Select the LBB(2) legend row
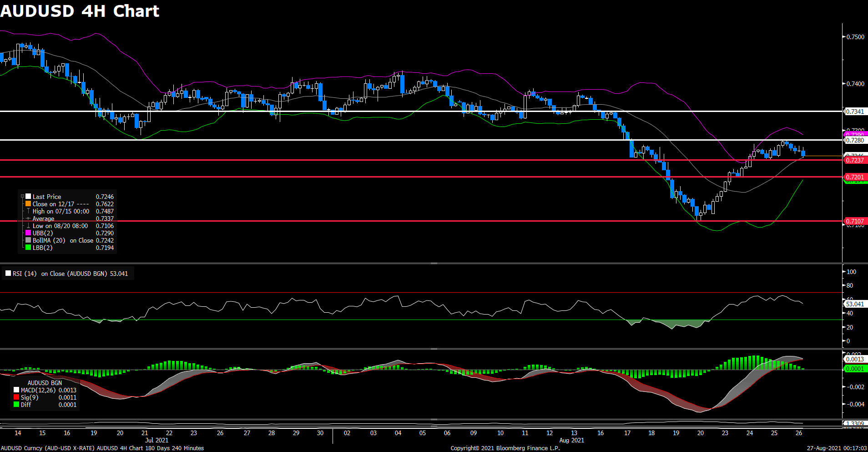This screenshot has width=868, height=452. pyautogui.click(x=70, y=248)
